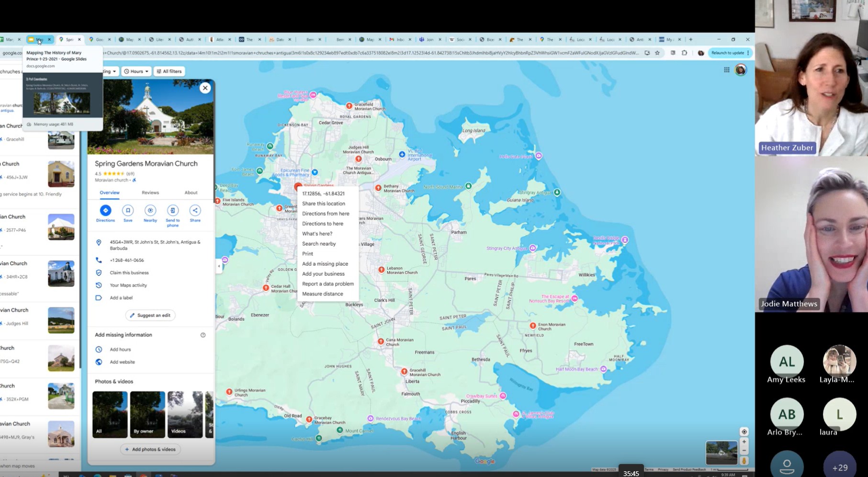Collapse the side panel arrow
This screenshot has height=477, width=868.
219,266
